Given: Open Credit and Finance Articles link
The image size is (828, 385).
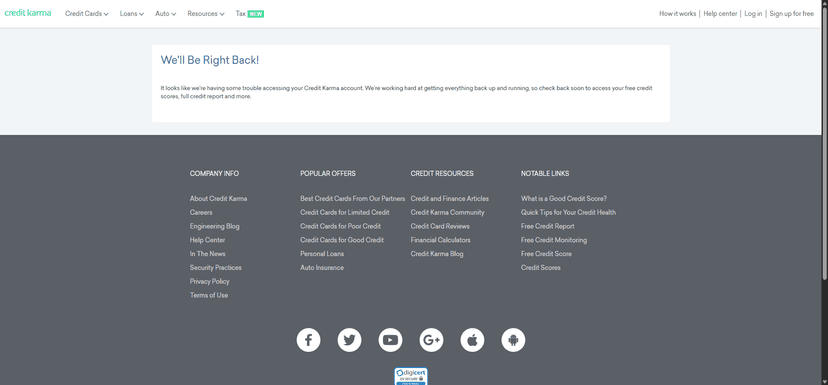Looking at the screenshot, I should 450,199.
